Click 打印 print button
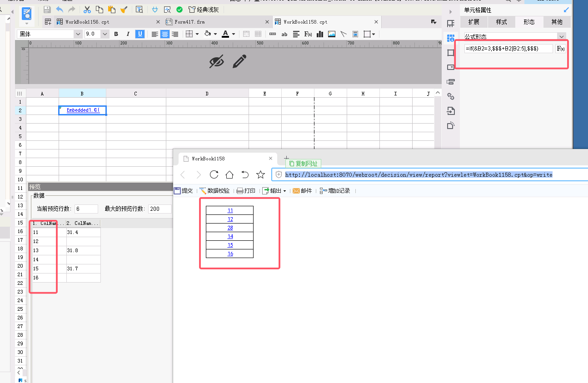The width and height of the screenshot is (588, 383). pos(246,191)
